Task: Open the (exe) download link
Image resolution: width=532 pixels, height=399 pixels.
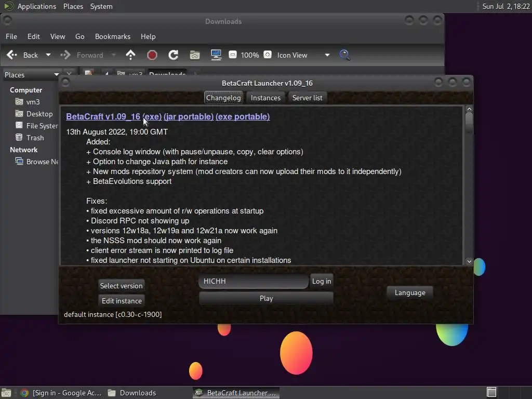Action: 152,116
